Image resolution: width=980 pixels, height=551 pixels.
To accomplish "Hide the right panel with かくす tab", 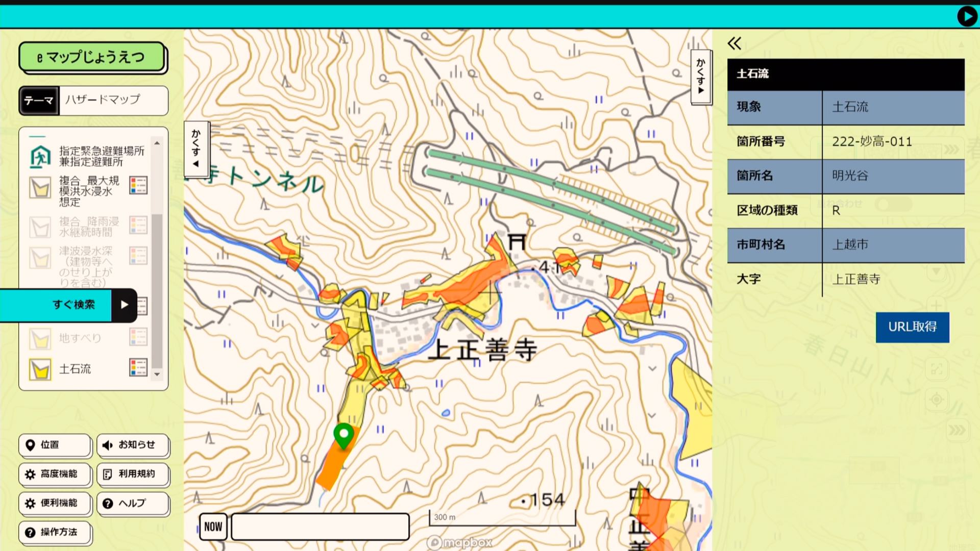I will pyautogui.click(x=701, y=77).
